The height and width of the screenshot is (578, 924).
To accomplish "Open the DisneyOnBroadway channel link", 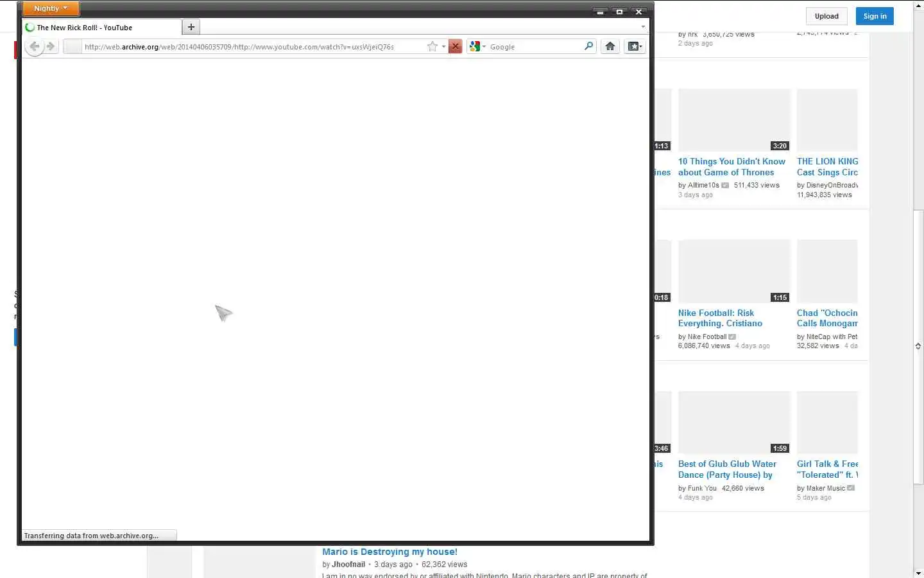I will (832, 185).
